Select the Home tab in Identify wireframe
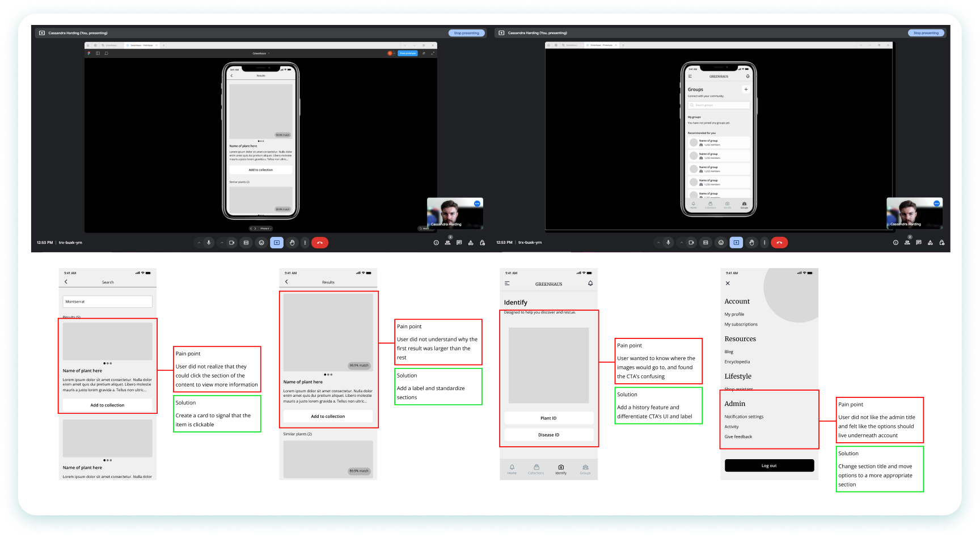Viewport: 980px width, 538px height. click(512, 469)
